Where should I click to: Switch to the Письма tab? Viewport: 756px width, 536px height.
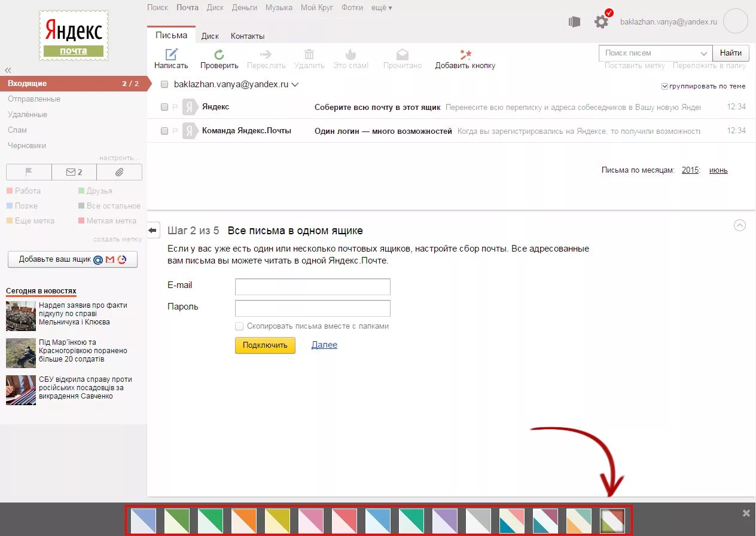[x=171, y=35]
